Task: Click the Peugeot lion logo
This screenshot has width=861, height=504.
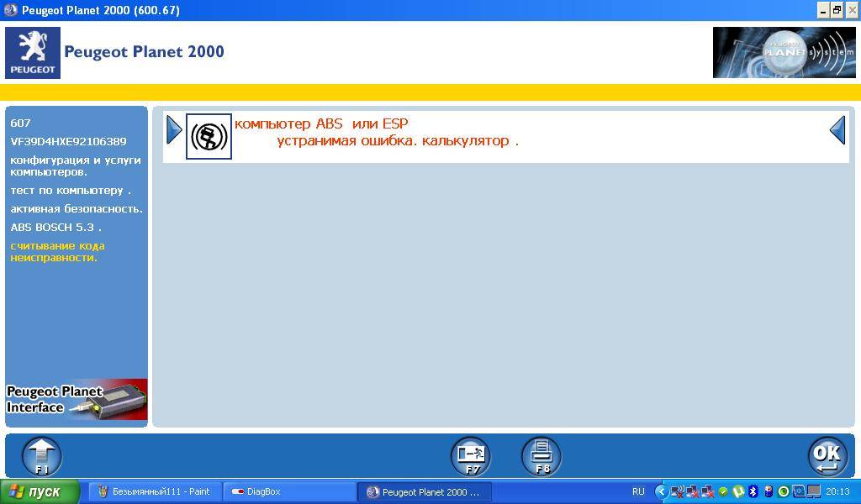Action: tap(32, 52)
